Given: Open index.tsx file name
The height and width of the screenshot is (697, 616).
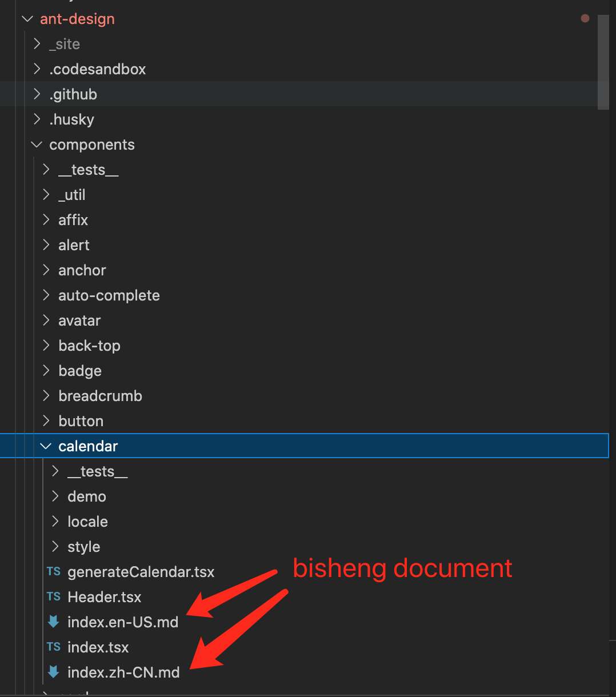Looking at the screenshot, I should pos(98,647).
